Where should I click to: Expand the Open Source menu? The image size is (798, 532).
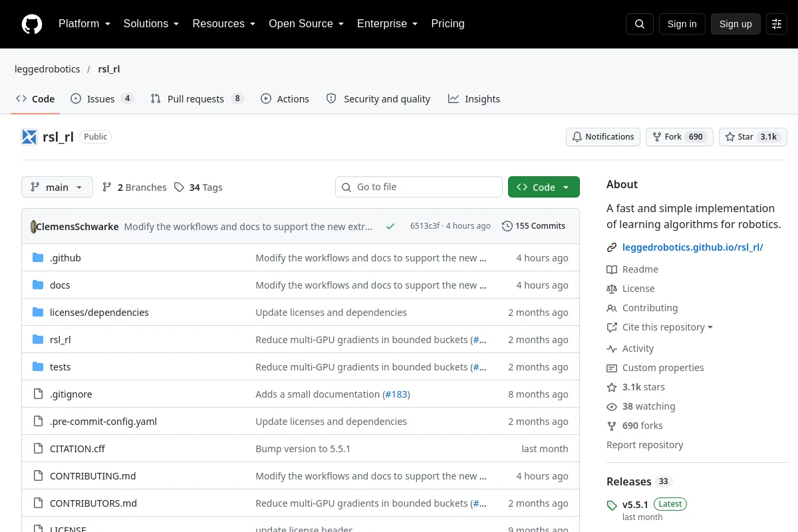click(x=306, y=24)
